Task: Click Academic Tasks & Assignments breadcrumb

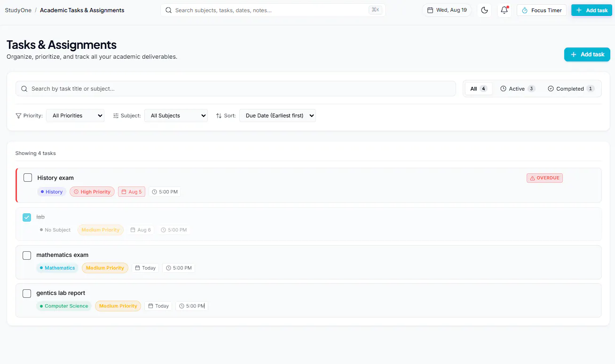Action: [x=82, y=10]
